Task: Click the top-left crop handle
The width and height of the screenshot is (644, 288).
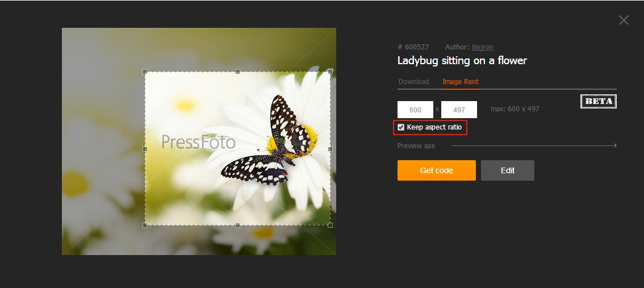Action: tap(145, 72)
